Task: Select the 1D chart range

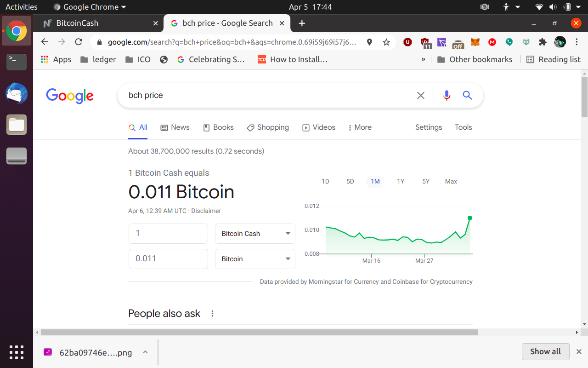Action: pyautogui.click(x=325, y=181)
